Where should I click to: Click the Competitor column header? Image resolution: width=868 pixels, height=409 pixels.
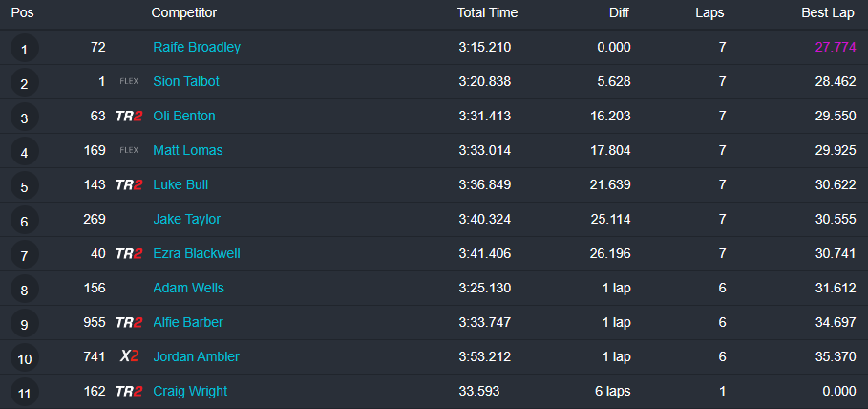coord(183,12)
